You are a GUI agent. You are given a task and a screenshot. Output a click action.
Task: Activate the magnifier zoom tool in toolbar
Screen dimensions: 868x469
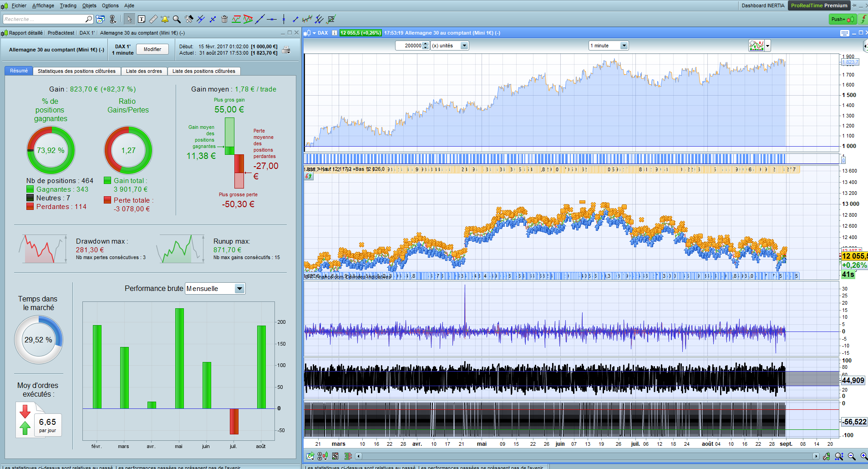[x=177, y=19]
